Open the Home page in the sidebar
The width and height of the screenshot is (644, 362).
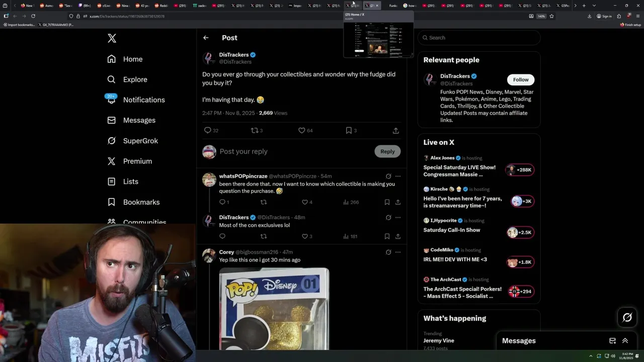(125, 59)
